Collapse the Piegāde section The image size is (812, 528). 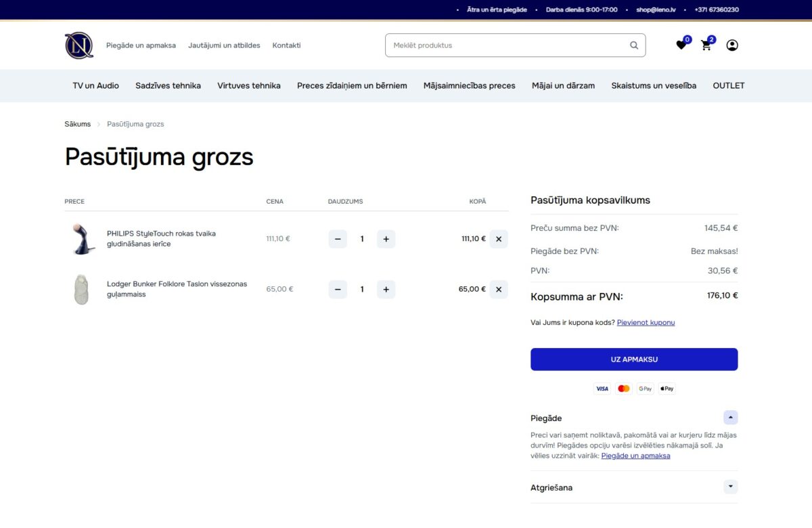click(x=730, y=418)
